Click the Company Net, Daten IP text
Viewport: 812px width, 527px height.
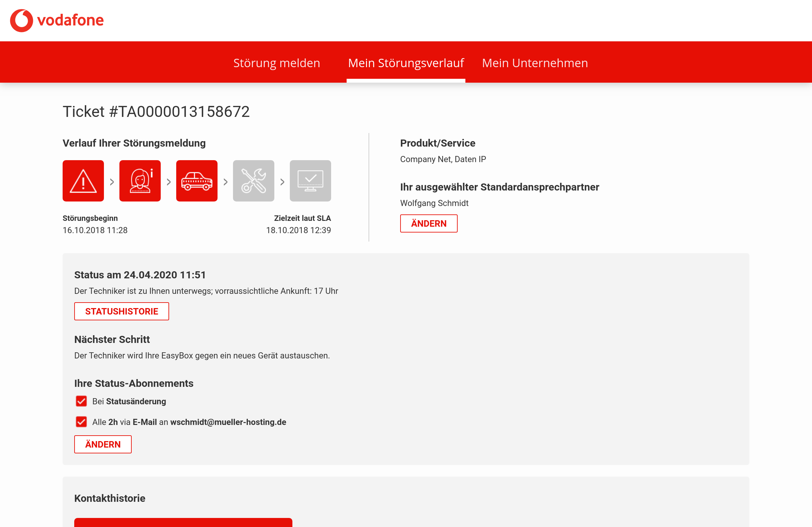[443, 160]
